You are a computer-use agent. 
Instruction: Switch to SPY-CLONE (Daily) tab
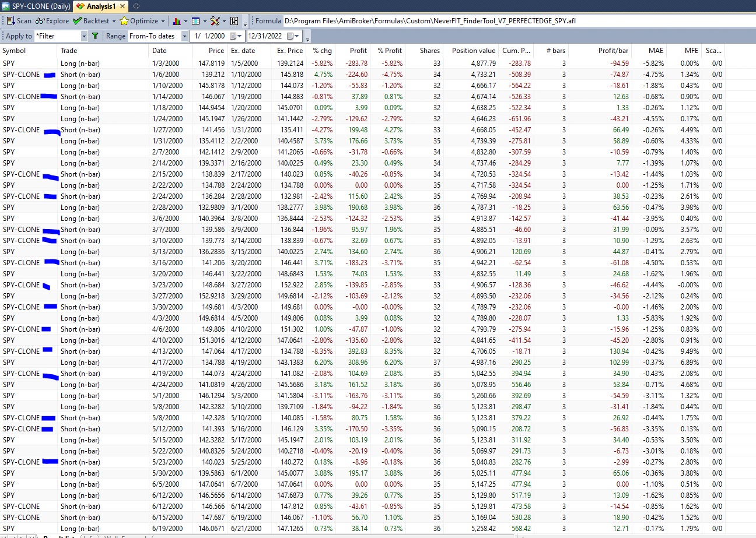click(x=36, y=6)
